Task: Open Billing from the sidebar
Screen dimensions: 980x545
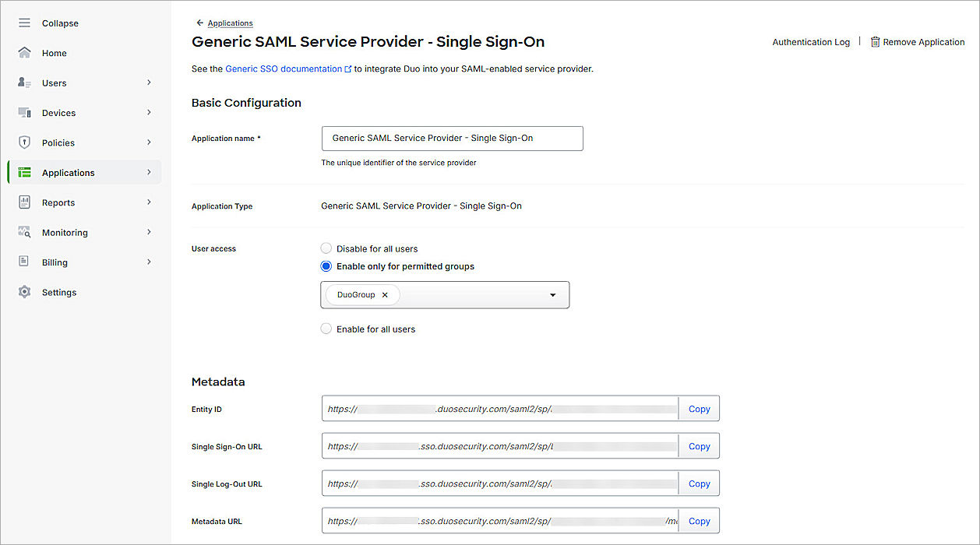Action: point(55,262)
